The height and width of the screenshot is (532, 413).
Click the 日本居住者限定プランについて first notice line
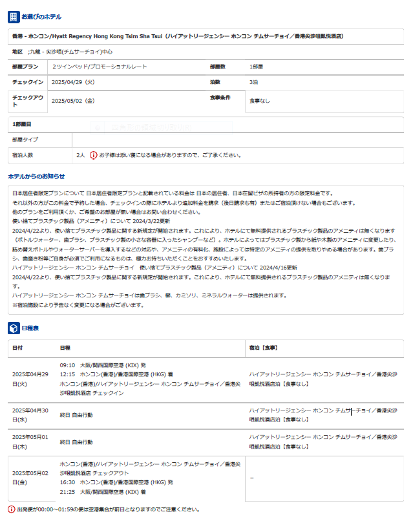click(x=173, y=193)
